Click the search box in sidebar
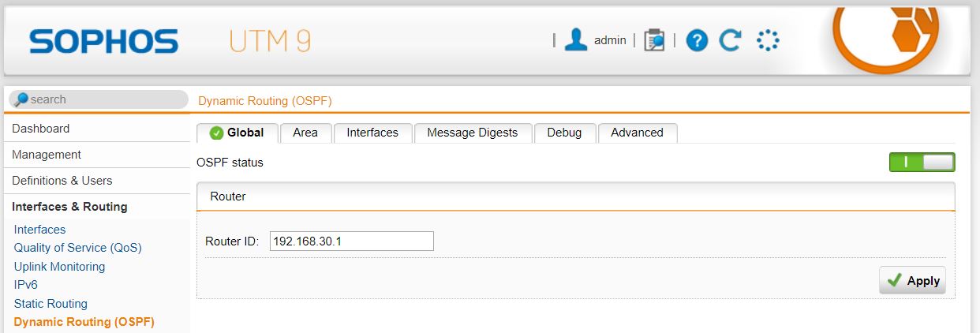The image size is (980, 333). [x=99, y=99]
